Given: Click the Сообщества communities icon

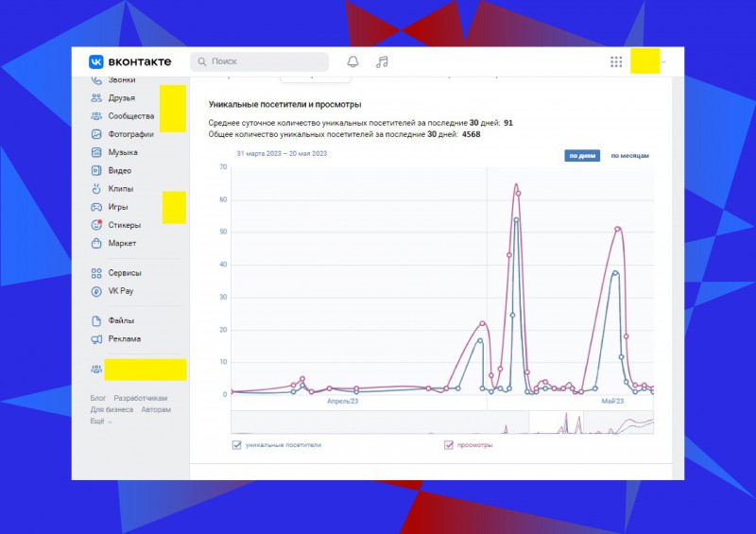Looking at the screenshot, I should pyautogui.click(x=96, y=116).
